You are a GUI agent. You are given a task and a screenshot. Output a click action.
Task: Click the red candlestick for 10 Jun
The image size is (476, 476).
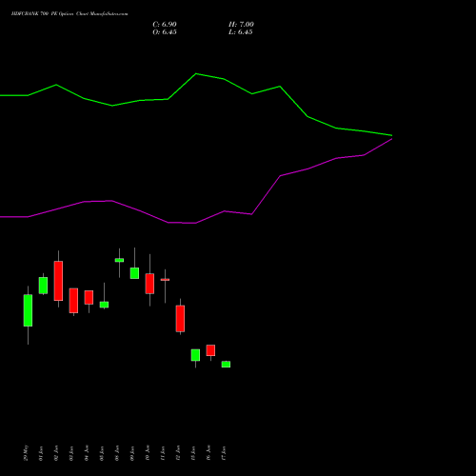[x=149, y=284]
